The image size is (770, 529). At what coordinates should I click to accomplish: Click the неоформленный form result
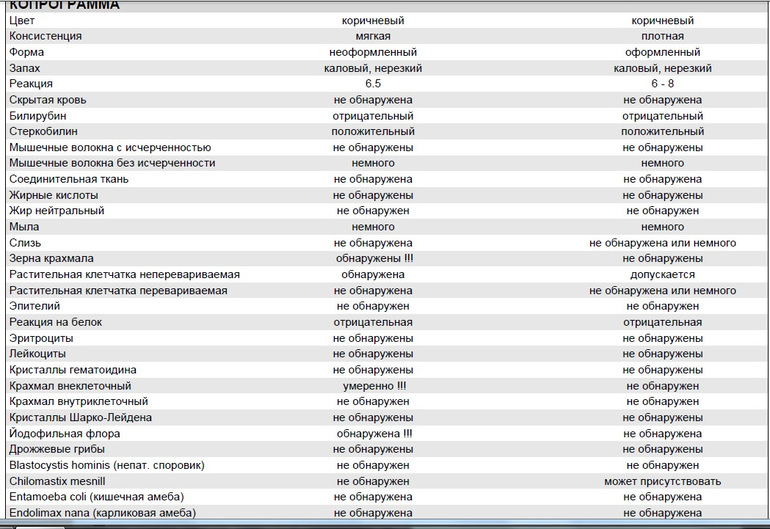tap(373, 52)
